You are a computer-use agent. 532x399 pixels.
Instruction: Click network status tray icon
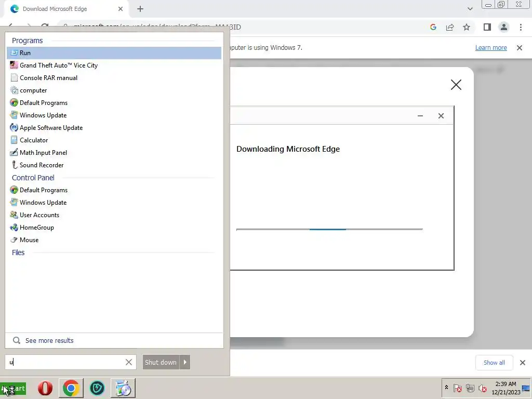point(470,388)
